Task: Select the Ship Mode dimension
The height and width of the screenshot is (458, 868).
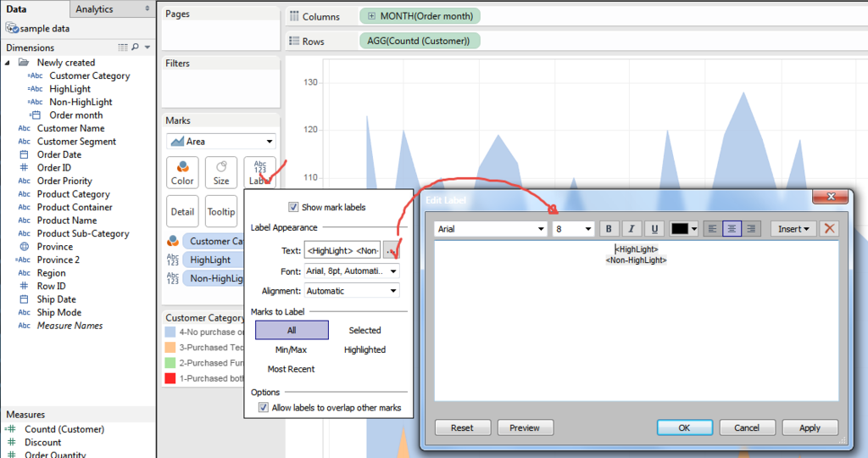Action: [58, 312]
